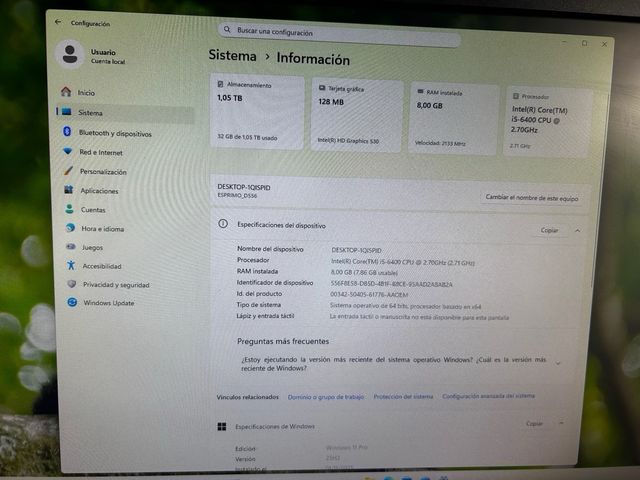This screenshot has width=640, height=480.
Task: Select Personalización menu entry
Action: point(103,172)
